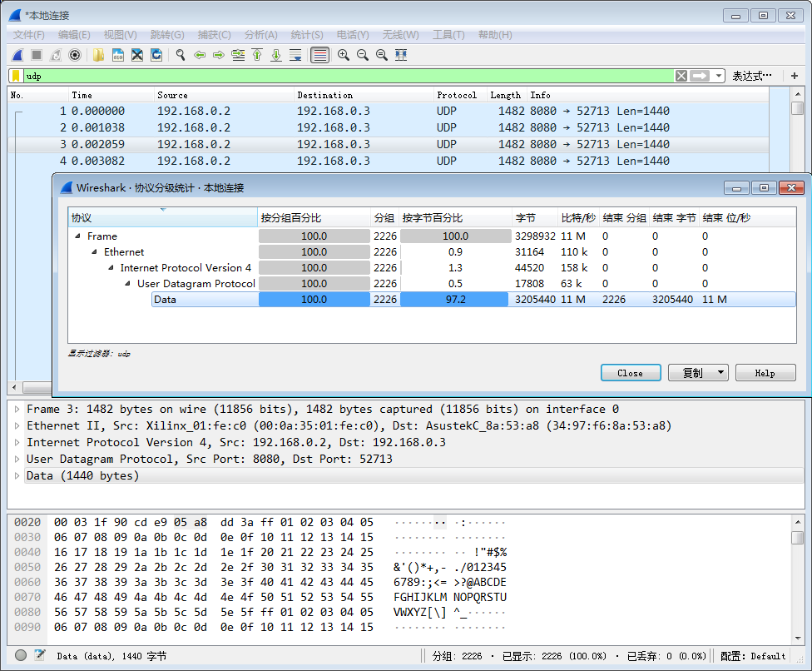Zoom in main window text
The image size is (812, 671).
(x=344, y=55)
